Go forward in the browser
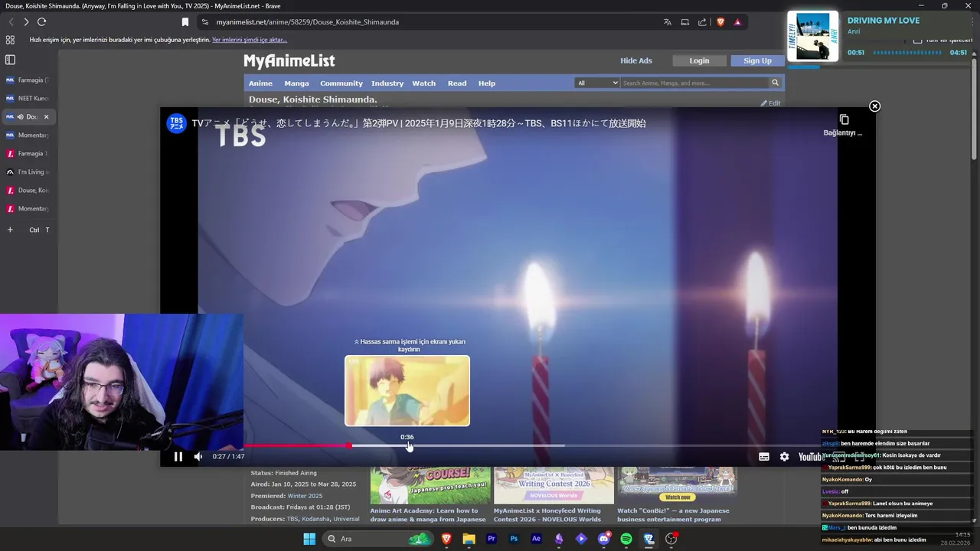 (x=26, y=22)
